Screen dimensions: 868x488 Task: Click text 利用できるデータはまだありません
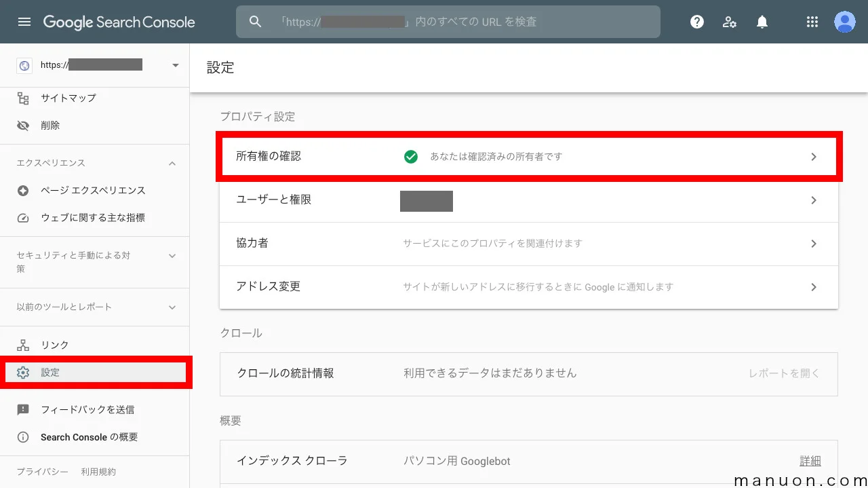[490, 373]
